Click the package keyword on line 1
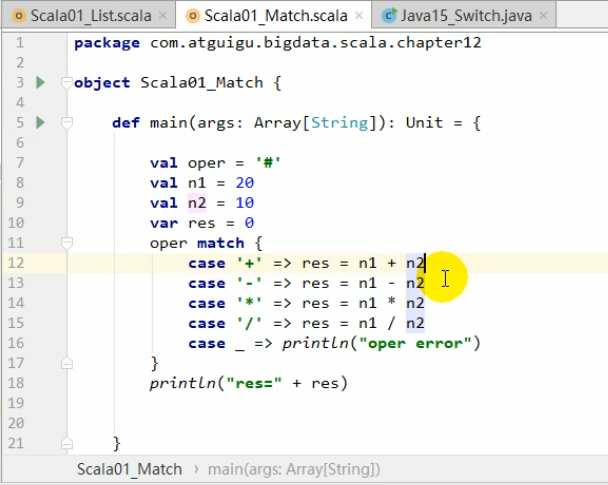Image resolution: width=608 pixels, height=485 pixels. point(107,43)
